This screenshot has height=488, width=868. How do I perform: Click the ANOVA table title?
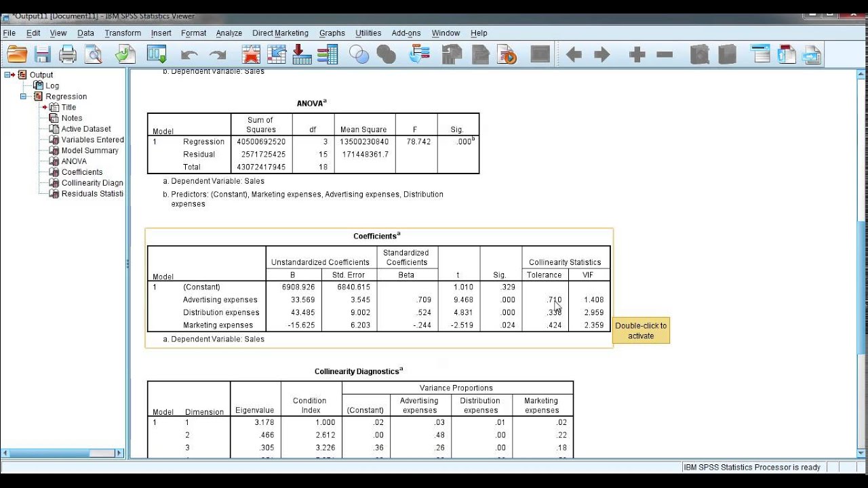point(311,103)
